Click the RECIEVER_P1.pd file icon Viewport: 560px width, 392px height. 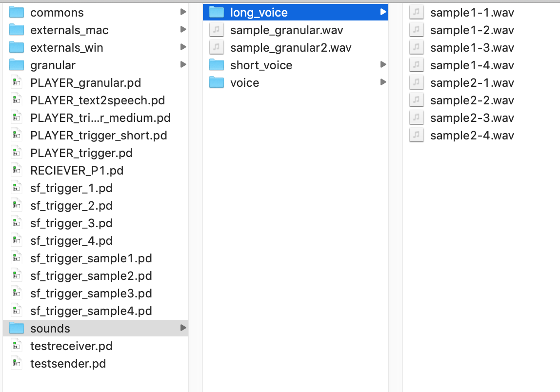17,171
